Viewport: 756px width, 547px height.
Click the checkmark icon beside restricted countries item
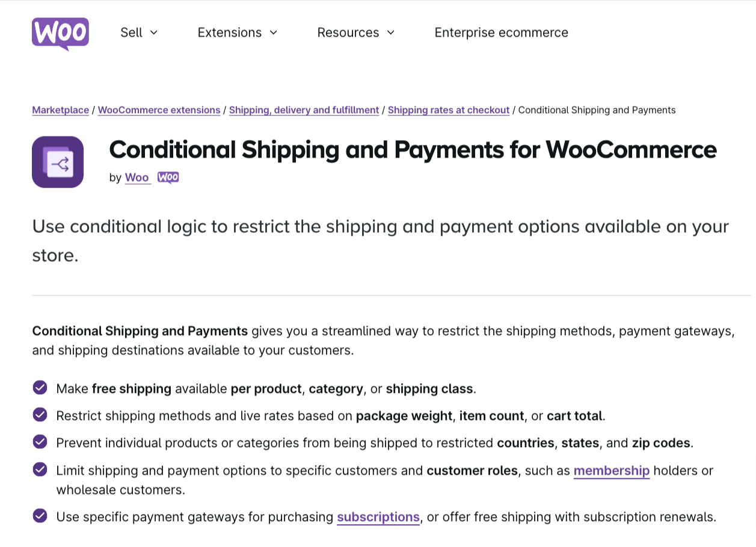[x=40, y=442]
